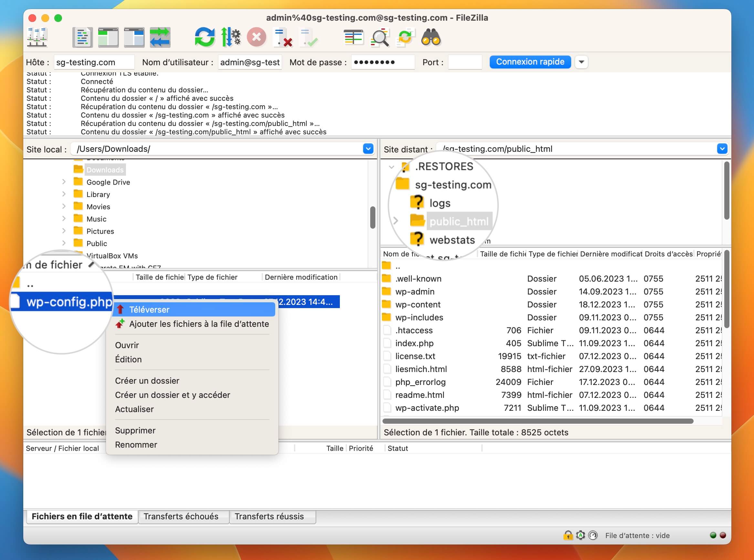Toggle the local directory tree icon

(x=109, y=37)
